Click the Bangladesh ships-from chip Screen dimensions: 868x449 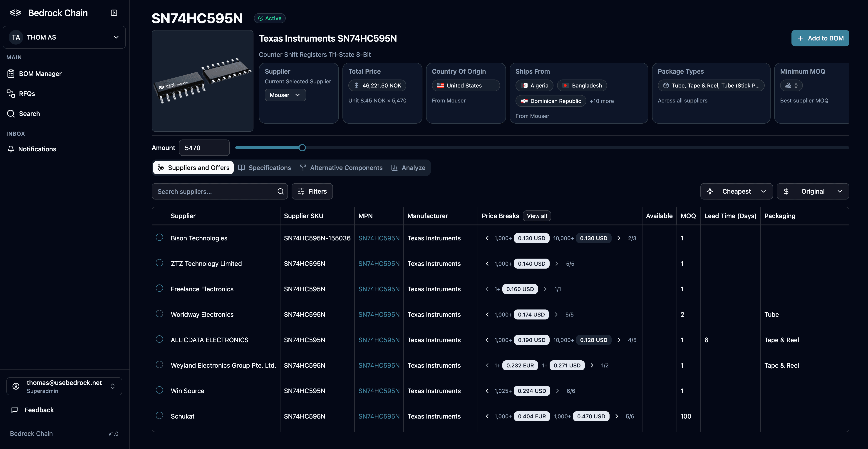click(x=582, y=86)
